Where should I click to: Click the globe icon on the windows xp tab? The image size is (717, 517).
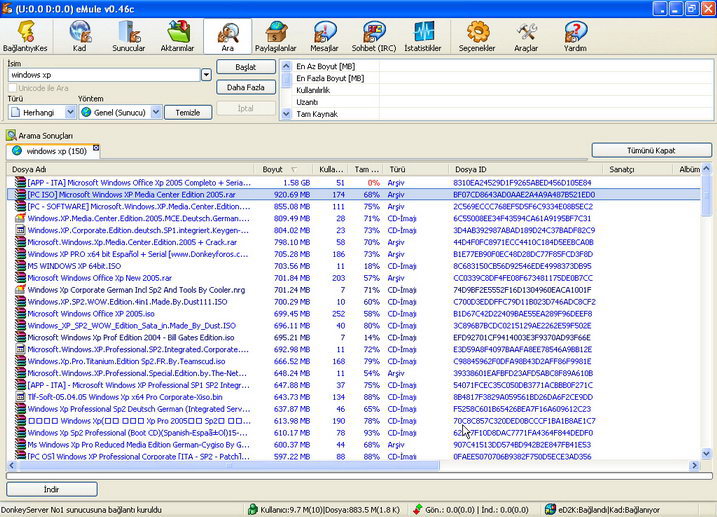click(x=17, y=150)
